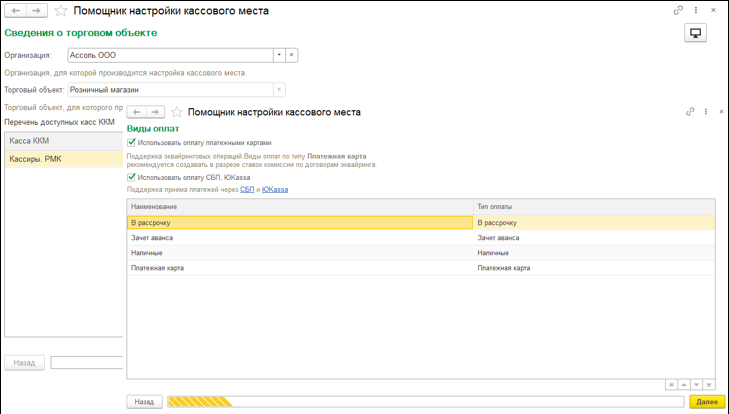Click the main window's back arrow icon
729x414 pixels.
[x=14, y=10]
